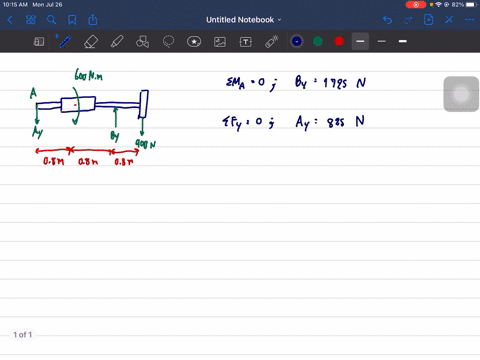Open the share and export menu
This screenshot has width=480, height=360.
tap(93, 20)
